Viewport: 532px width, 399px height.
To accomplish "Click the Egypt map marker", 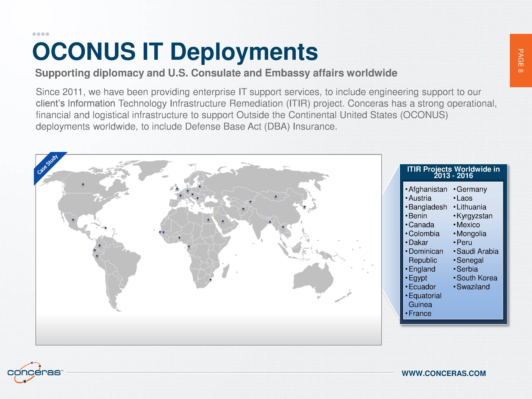I will [x=208, y=220].
